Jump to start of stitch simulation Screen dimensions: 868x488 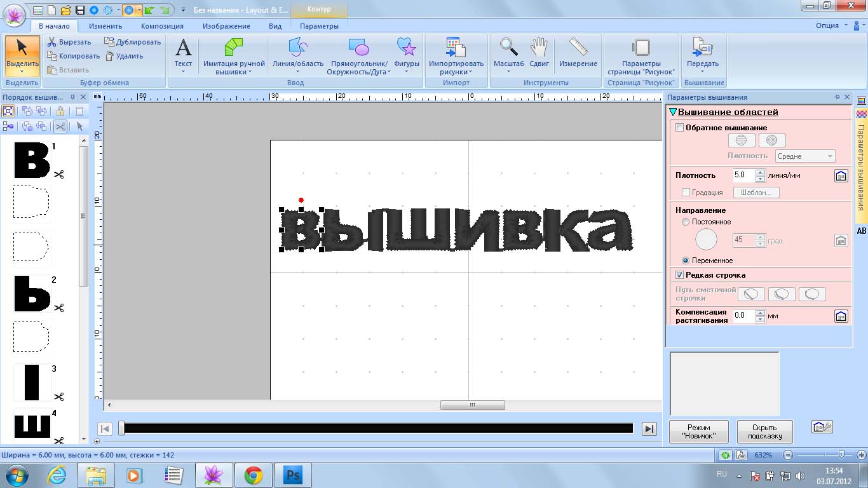click(106, 429)
